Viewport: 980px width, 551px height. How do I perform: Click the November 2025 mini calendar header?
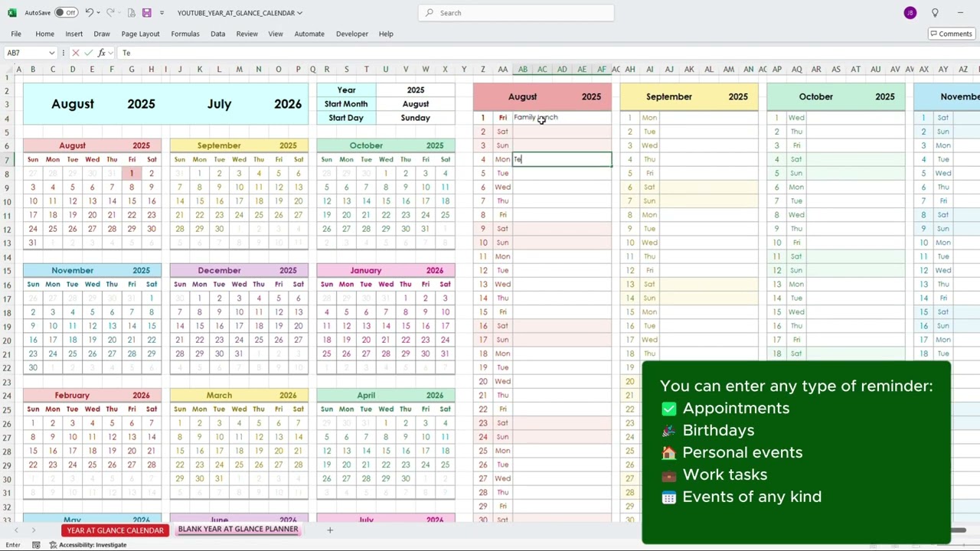coord(92,270)
